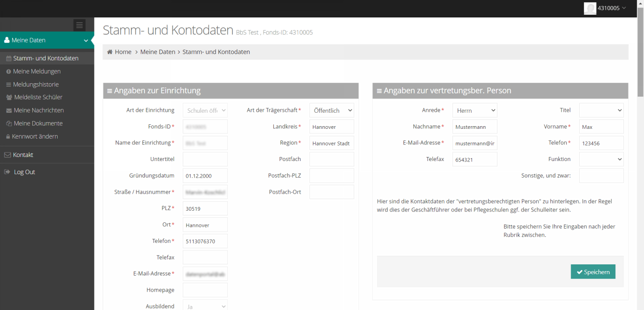644x310 pixels.
Task: Open the Titel dropdown
Action: point(602,110)
